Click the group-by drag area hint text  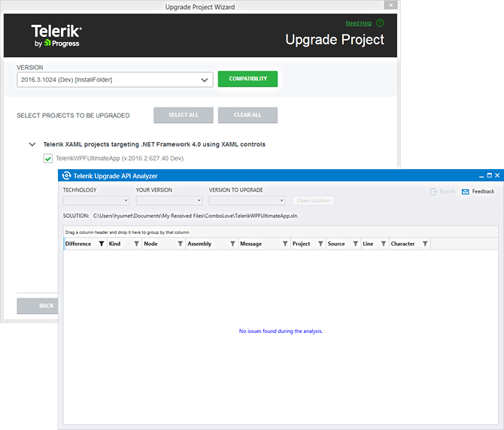click(127, 232)
